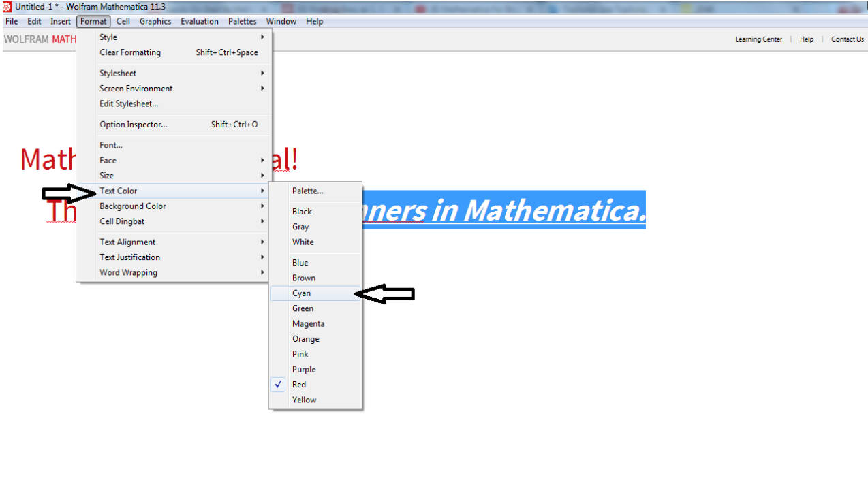Click the Wolfram Mathematica logo text

coord(40,39)
